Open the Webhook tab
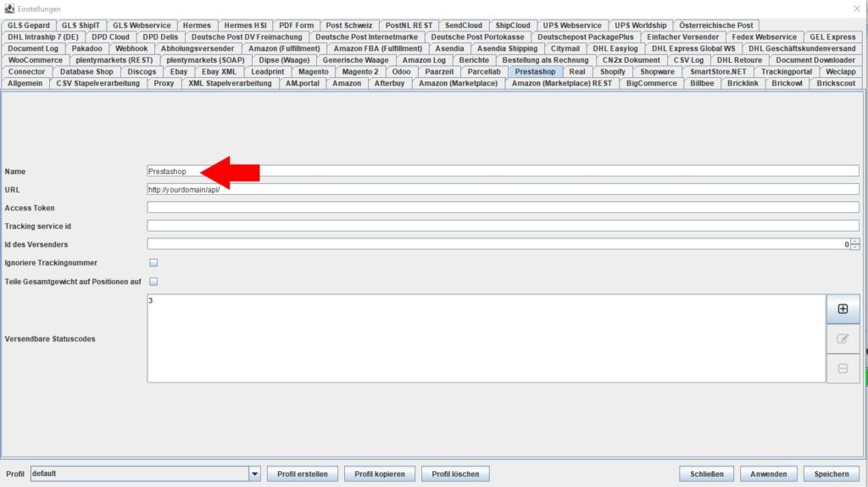Image resolution: width=868 pixels, height=487 pixels. pos(131,48)
